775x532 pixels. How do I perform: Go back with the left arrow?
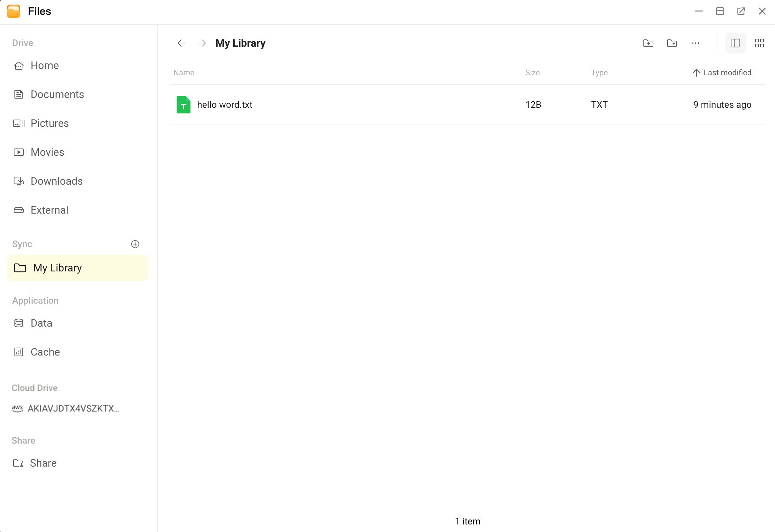[181, 43]
